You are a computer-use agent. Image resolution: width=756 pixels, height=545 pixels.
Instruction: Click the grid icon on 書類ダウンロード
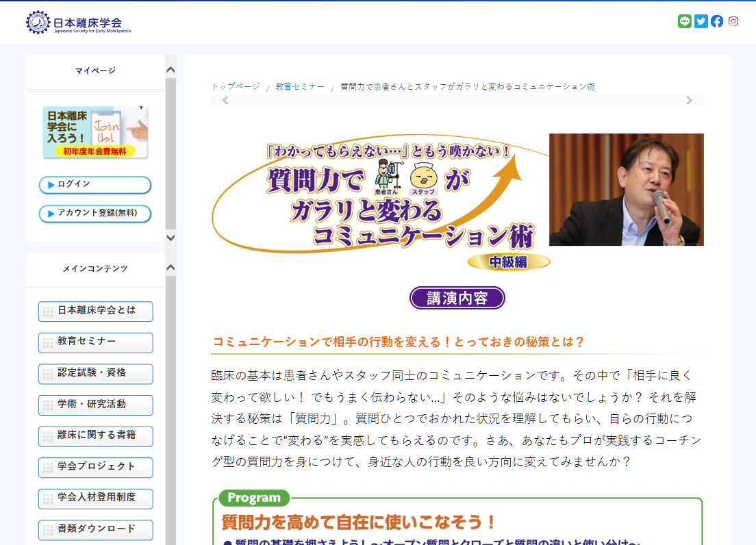click(48, 530)
